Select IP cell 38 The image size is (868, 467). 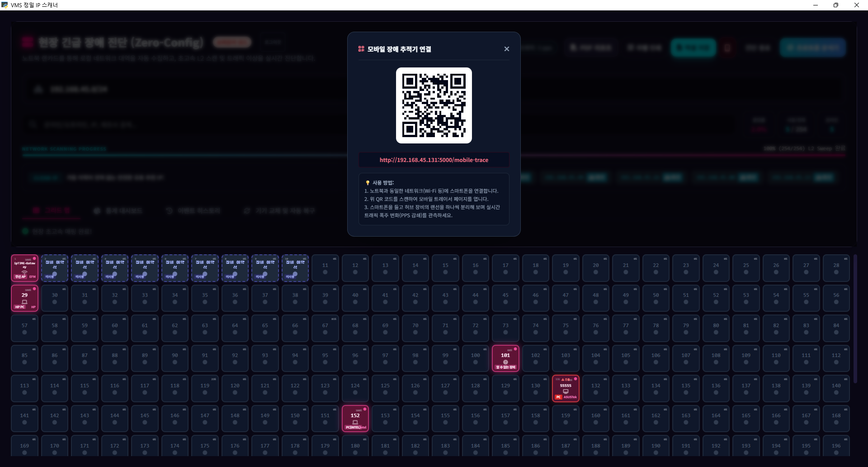click(295, 298)
